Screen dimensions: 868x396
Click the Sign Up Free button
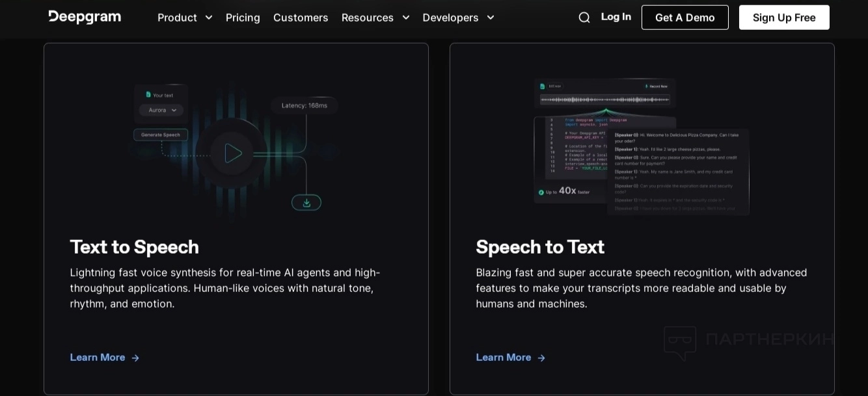point(784,18)
